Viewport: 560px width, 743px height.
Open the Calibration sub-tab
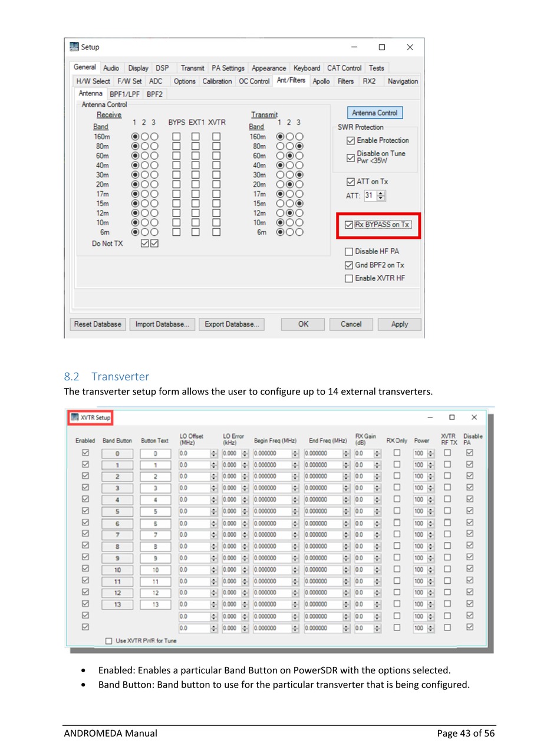coord(217,81)
